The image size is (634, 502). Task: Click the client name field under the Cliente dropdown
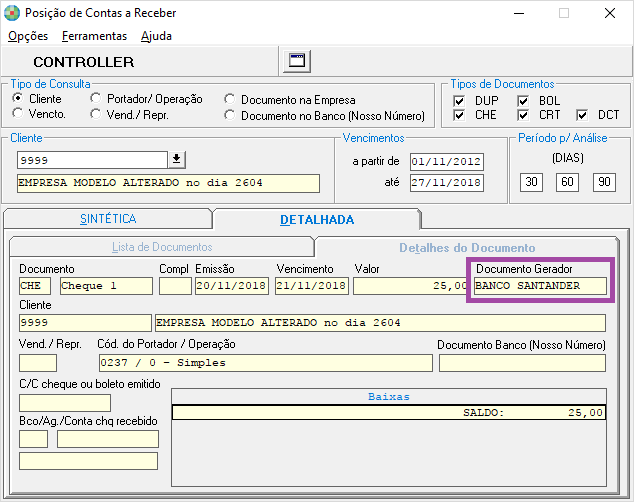(x=168, y=183)
